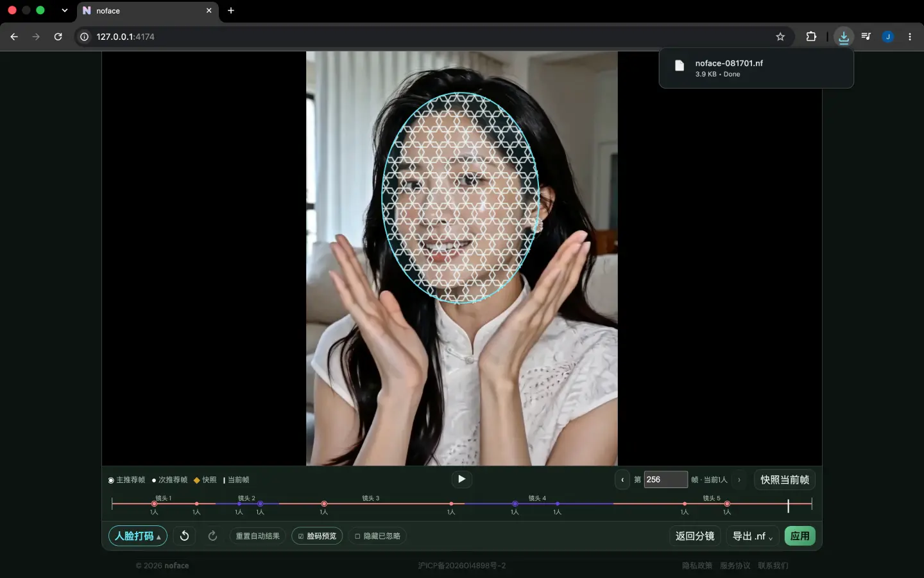Click the frame number field showing 256
Image resolution: width=924 pixels, height=578 pixels.
point(665,480)
